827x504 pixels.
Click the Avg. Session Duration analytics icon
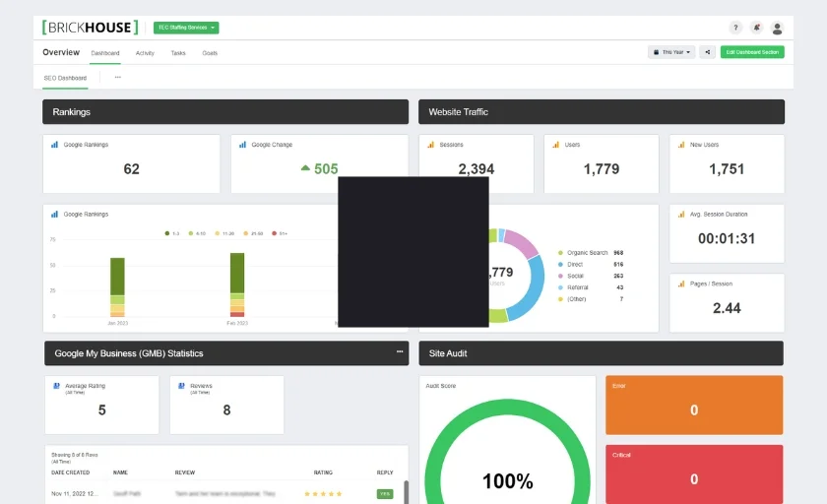point(681,214)
